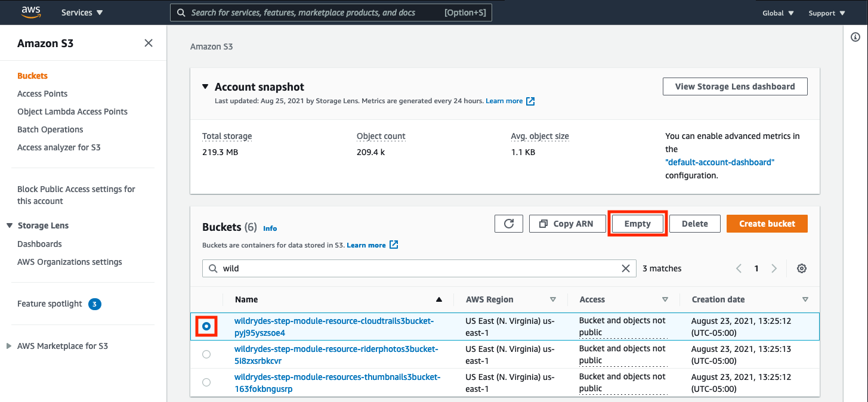Viewport: 868px width, 402px height.
Task: Click the Object count metric label
Action: point(381,136)
